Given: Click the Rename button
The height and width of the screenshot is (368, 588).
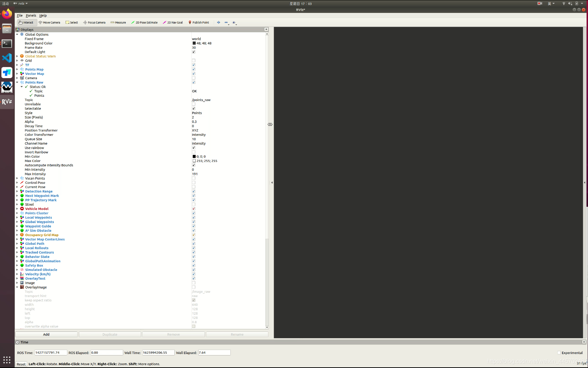Looking at the screenshot, I should [x=237, y=334].
